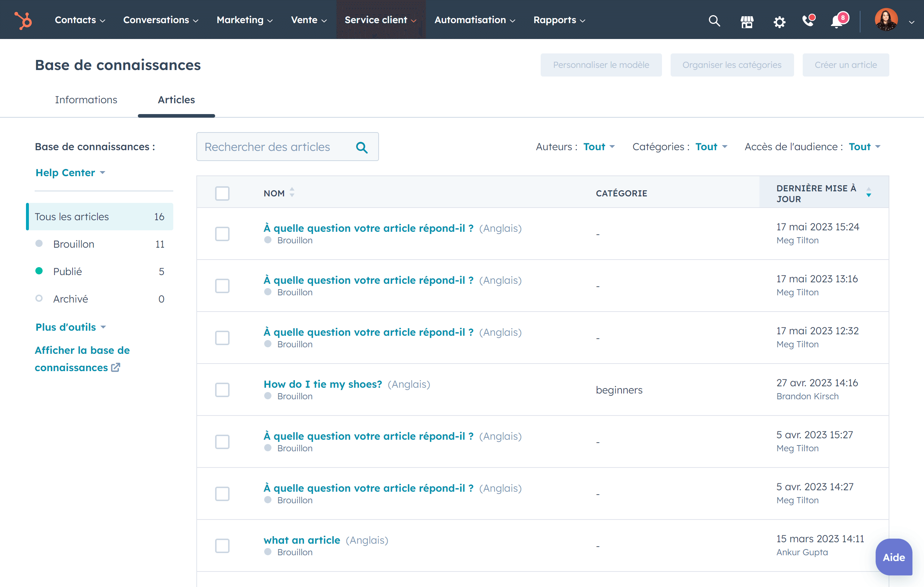
Task: Switch to the Informations tab
Action: click(x=86, y=100)
